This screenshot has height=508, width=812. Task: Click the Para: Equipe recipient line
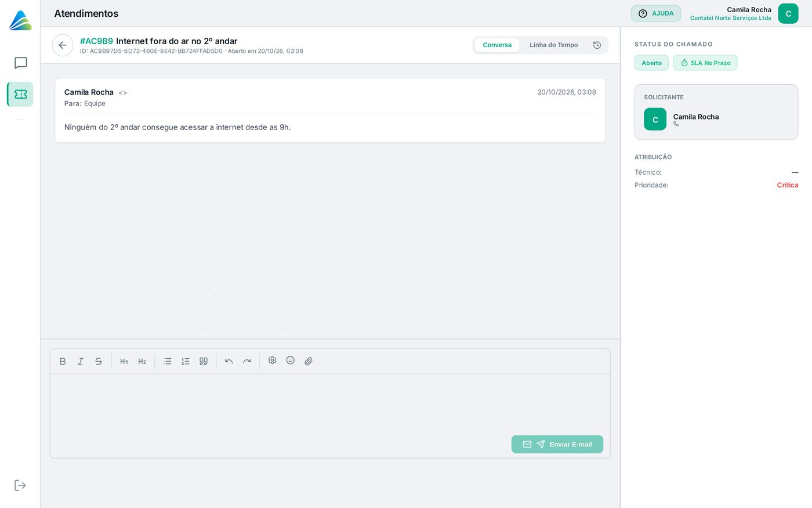coord(85,103)
